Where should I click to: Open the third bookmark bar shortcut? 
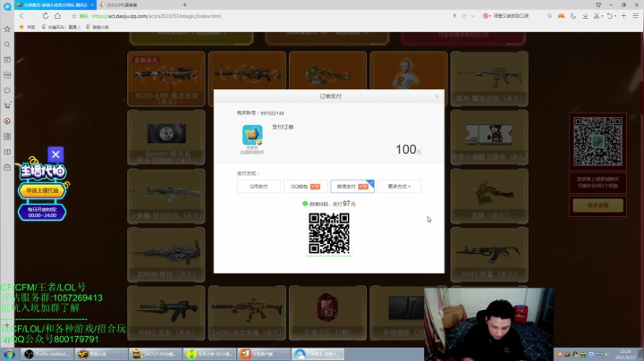pyautogui.click(x=97, y=27)
